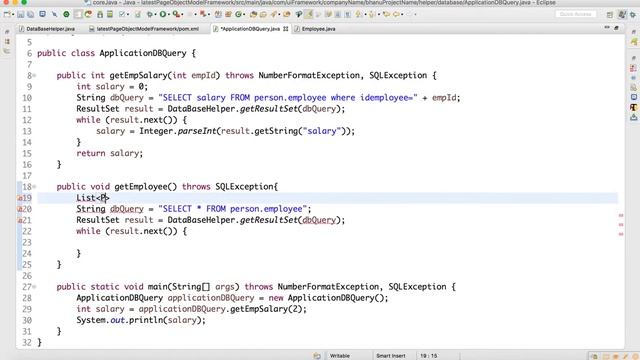Click the Run External Tools icon
Screen dimensions: 640x360
tap(176, 14)
